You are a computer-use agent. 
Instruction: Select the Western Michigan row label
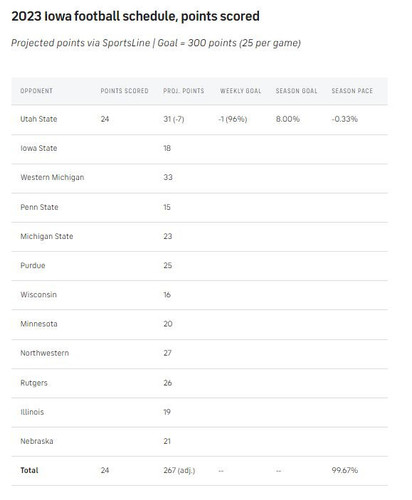[52, 177]
